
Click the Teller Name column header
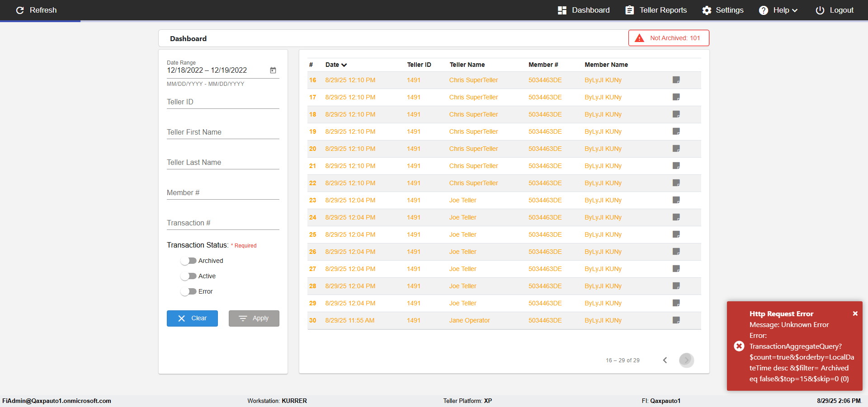click(467, 65)
